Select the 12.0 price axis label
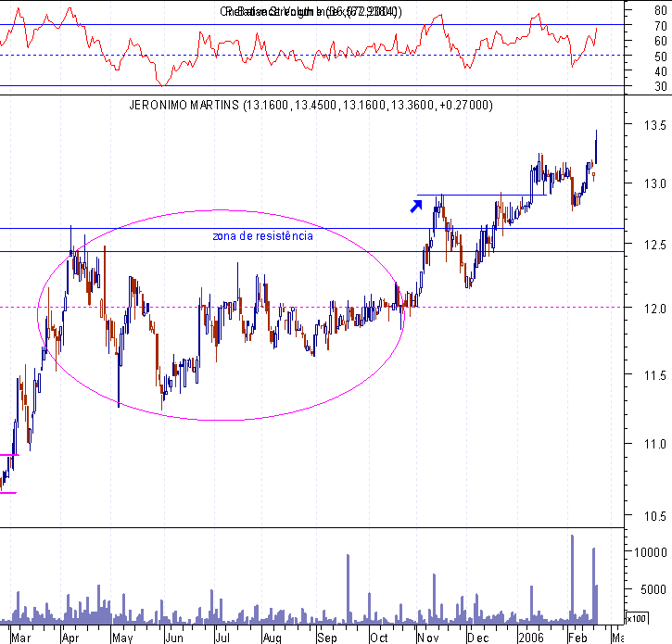Screen dimensions: 672x644 click(x=655, y=309)
